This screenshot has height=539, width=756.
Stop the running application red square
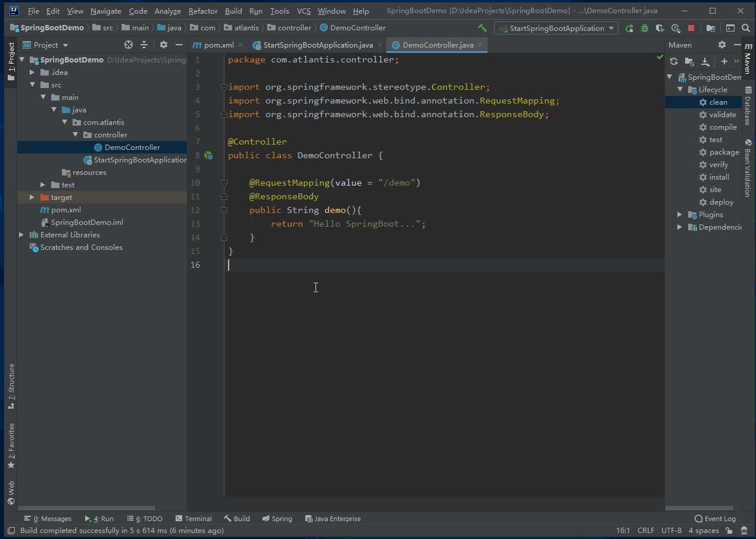coord(691,28)
